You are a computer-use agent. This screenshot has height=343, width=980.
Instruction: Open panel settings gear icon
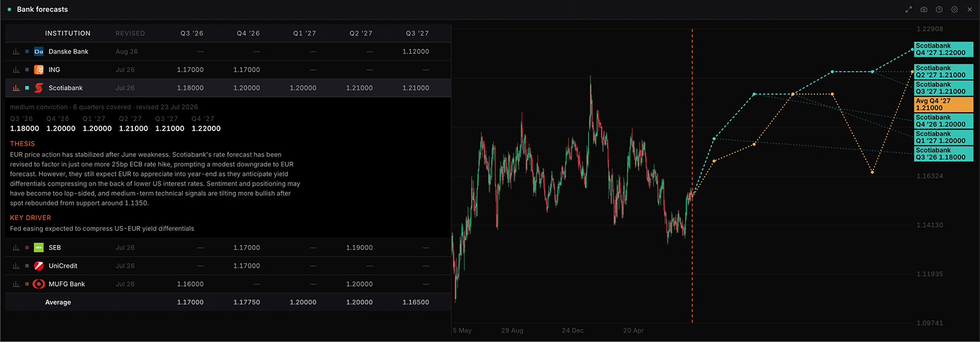click(954, 9)
